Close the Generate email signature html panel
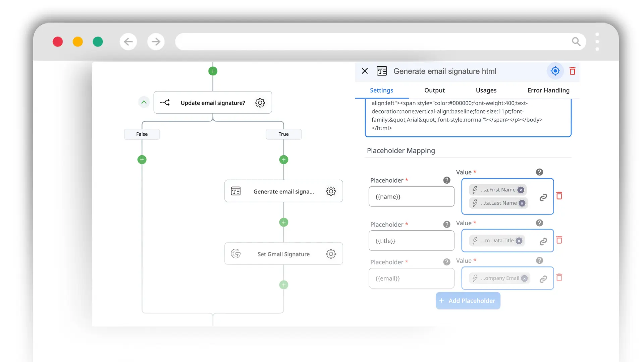The height and width of the screenshot is (362, 644). pos(365,71)
